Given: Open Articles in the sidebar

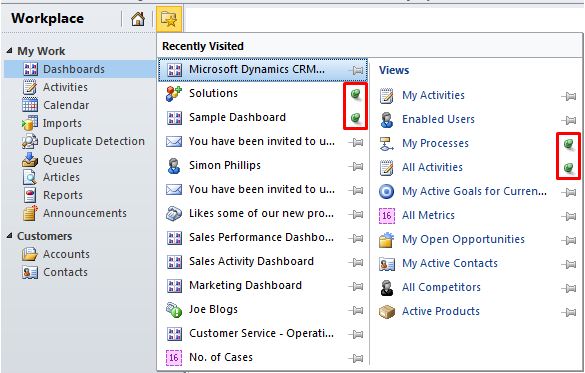Looking at the screenshot, I should pos(61,177).
